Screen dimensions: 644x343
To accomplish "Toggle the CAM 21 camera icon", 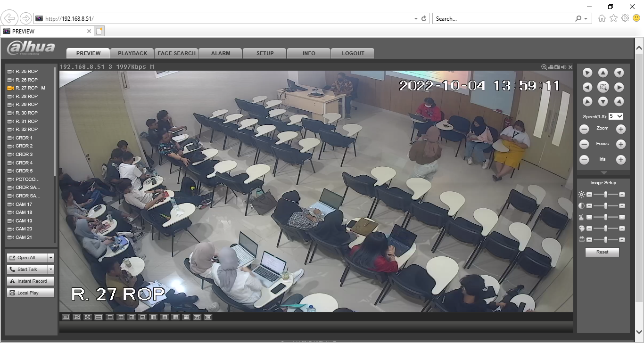I will point(10,237).
